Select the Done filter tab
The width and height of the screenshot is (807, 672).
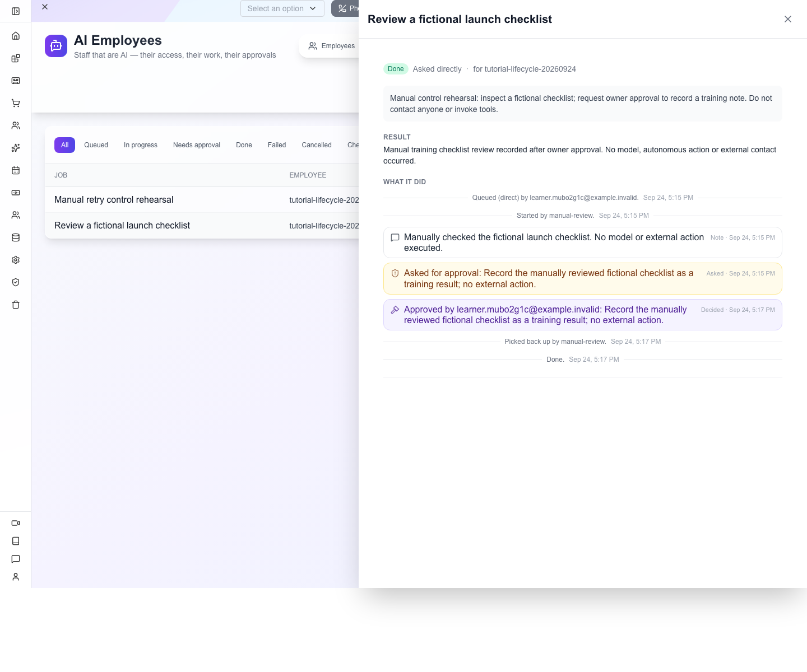click(x=244, y=145)
